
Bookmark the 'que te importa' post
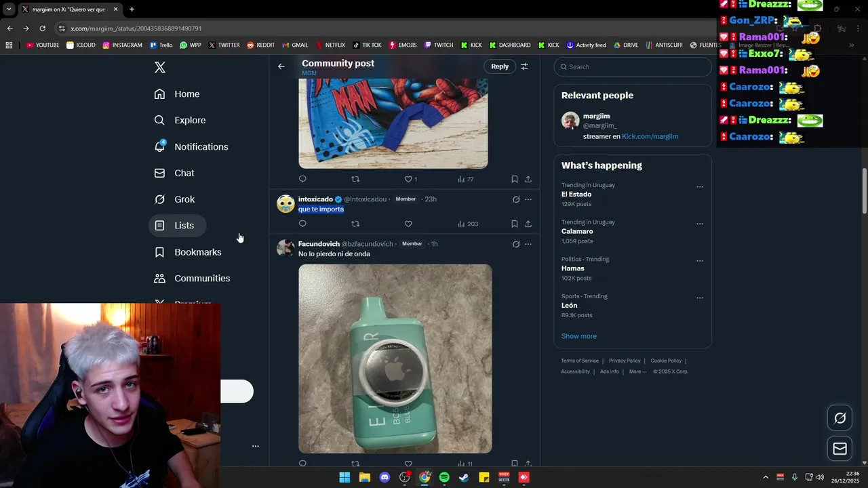514,224
